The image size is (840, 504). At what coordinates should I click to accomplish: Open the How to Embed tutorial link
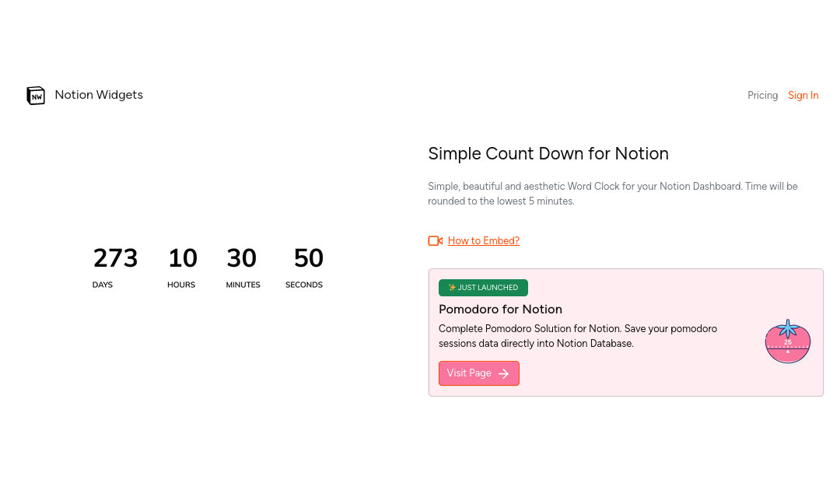coord(483,240)
